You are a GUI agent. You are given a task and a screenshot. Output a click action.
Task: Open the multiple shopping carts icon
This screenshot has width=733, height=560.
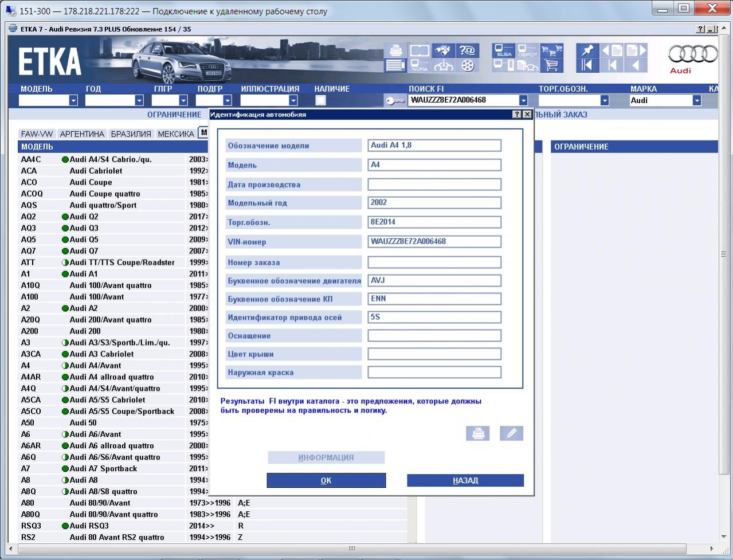[x=551, y=50]
